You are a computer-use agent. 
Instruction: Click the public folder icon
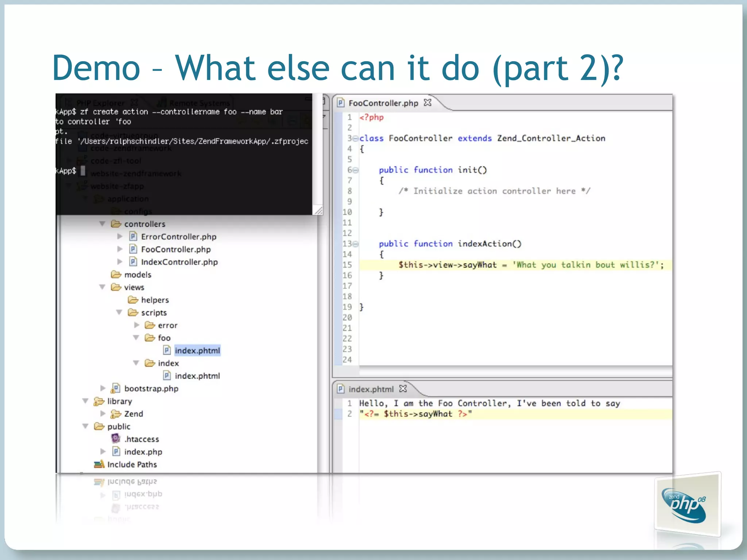[x=99, y=426]
